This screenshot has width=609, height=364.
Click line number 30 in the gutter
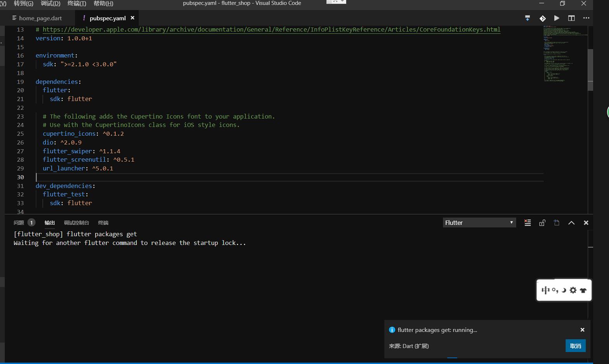20,177
